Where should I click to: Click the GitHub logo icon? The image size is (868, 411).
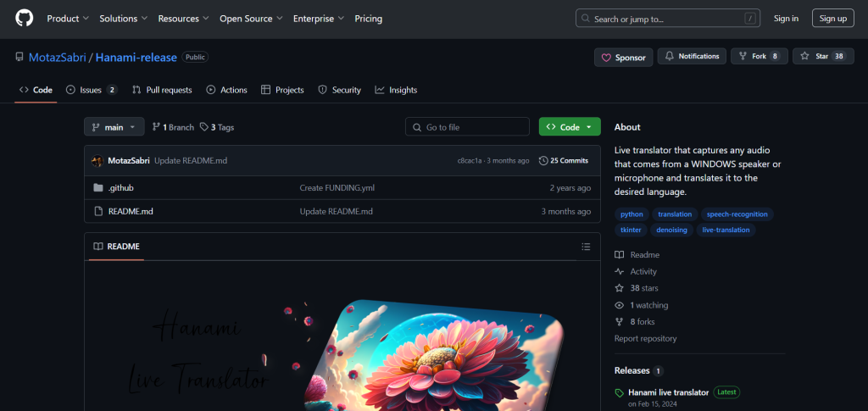click(24, 18)
